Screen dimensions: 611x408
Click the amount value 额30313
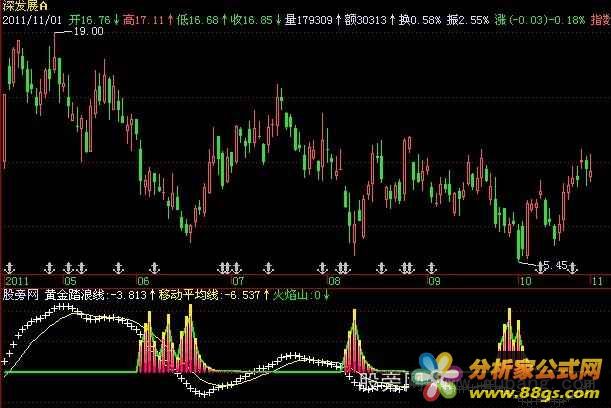click(366, 20)
